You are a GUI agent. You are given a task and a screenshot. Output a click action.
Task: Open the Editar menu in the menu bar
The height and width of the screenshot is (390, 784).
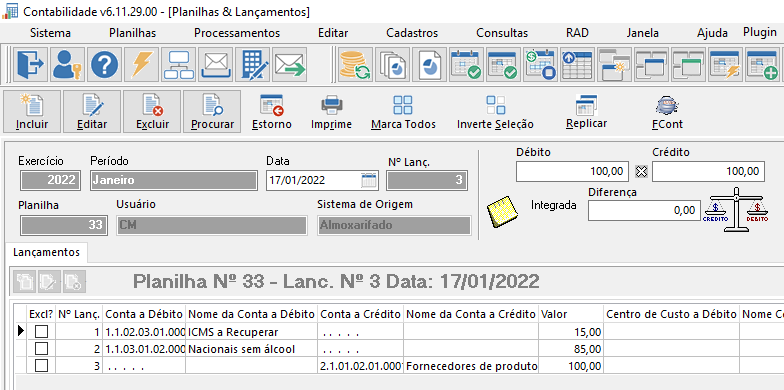pos(333,33)
